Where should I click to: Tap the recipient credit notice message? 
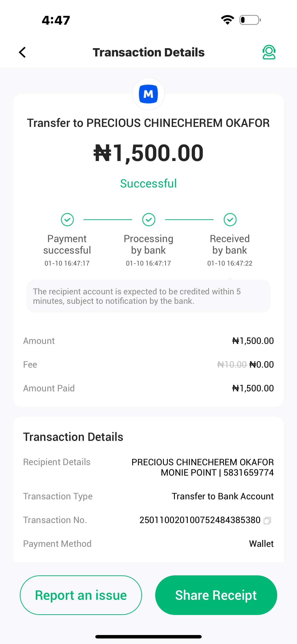click(148, 296)
